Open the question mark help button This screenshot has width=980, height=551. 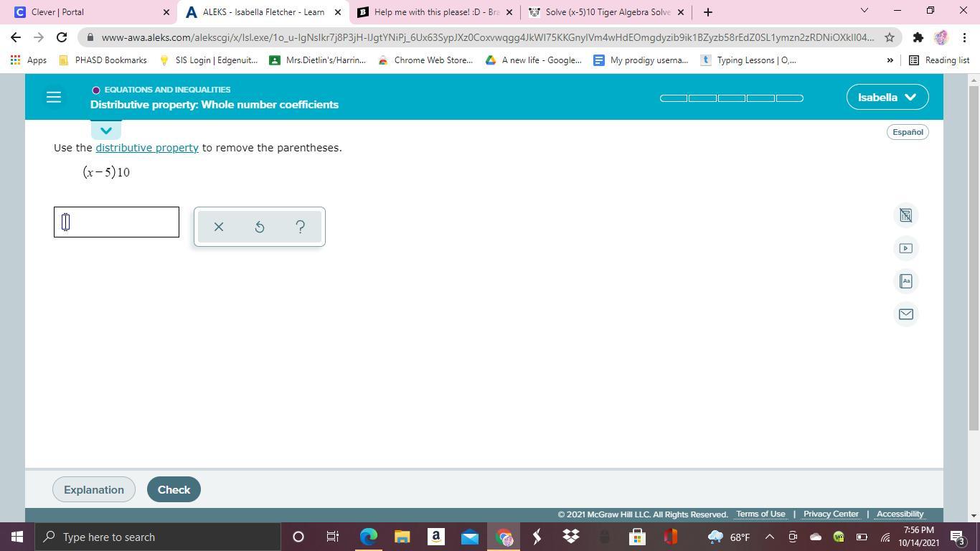click(x=301, y=227)
